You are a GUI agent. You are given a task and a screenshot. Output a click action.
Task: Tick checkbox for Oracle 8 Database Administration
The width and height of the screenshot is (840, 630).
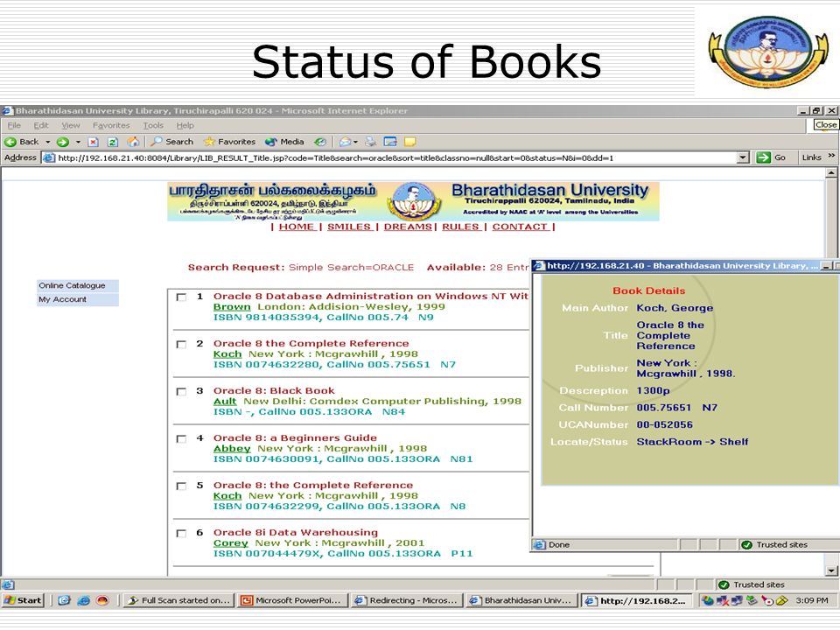click(x=182, y=297)
